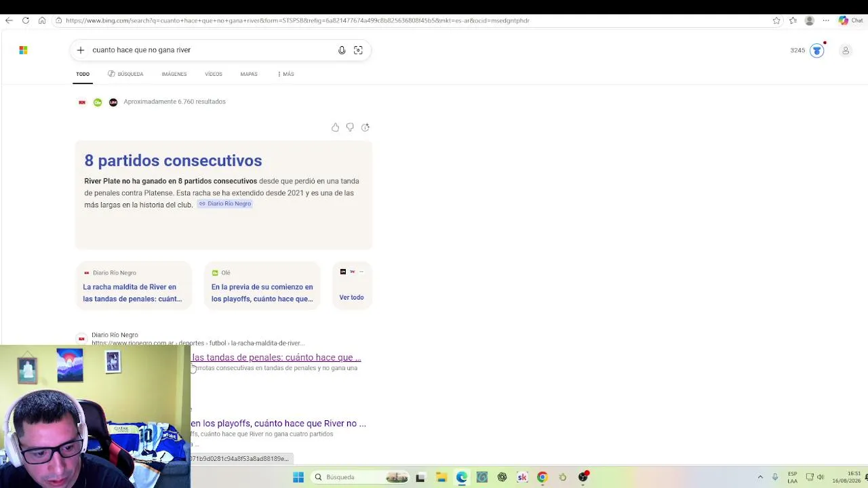Image resolution: width=868 pixels, height=488 pixels.
Task: Open Copilot Chat in the browser toolbar
Action: 850,20
